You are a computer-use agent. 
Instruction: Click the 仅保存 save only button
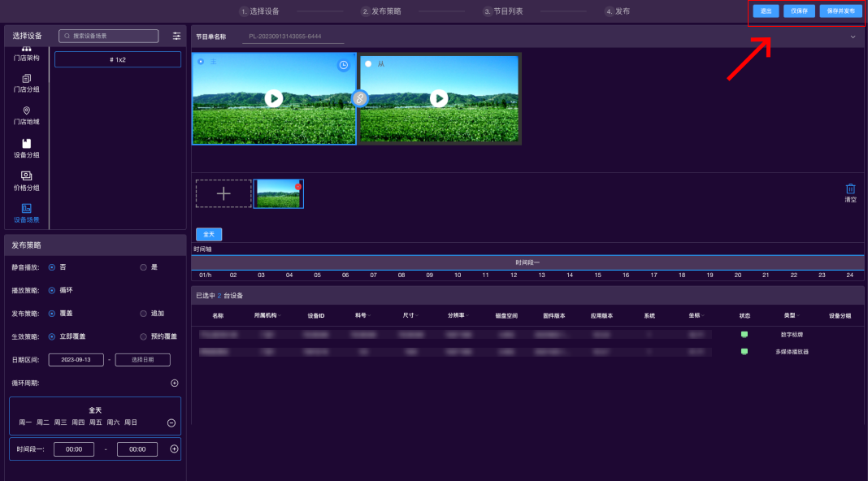coord(800,11)
